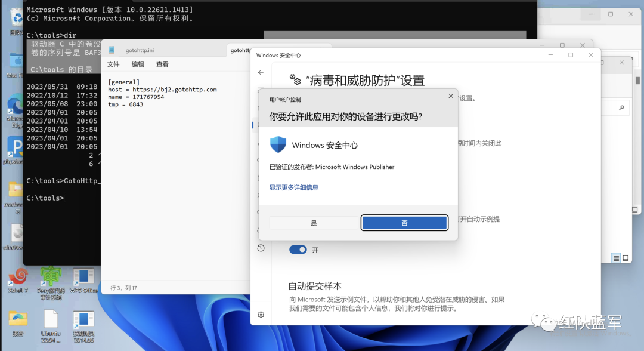The width and height of the screenshot is (644, 351).
Task: Click the [general] section line in Notepad
Action: tap(123, 82)
